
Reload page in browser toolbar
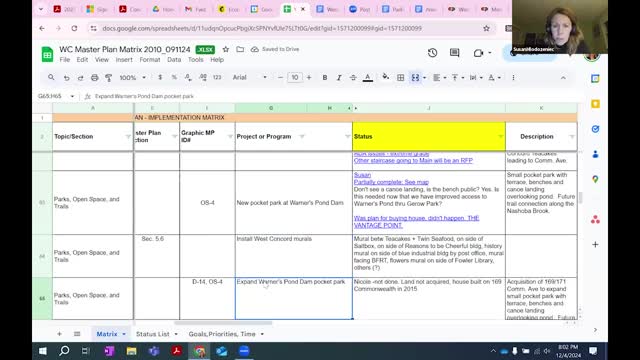coord(74,28)
